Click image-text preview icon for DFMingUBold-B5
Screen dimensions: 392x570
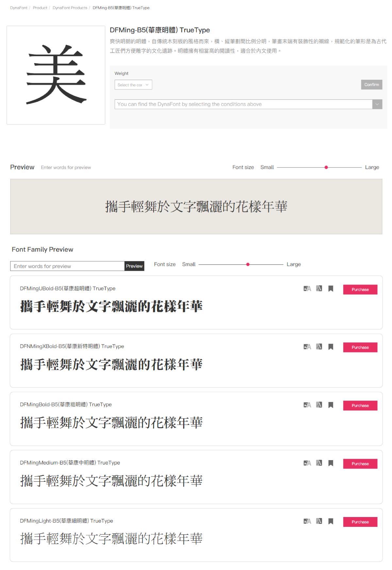click(x=307, y=288)
